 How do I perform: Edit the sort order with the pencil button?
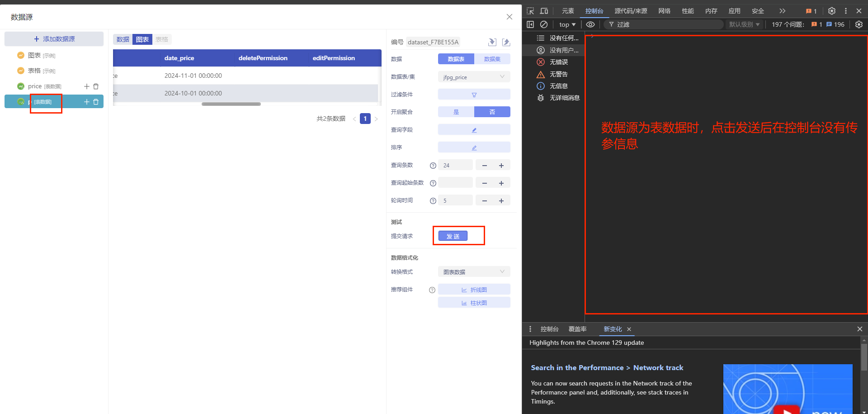tap(474, 148)
